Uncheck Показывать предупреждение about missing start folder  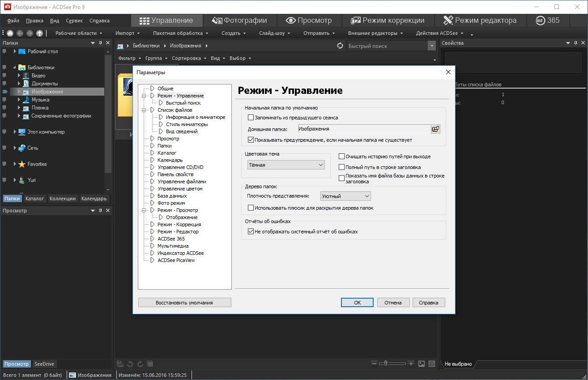pyautogui.click(x=251, y=140)
